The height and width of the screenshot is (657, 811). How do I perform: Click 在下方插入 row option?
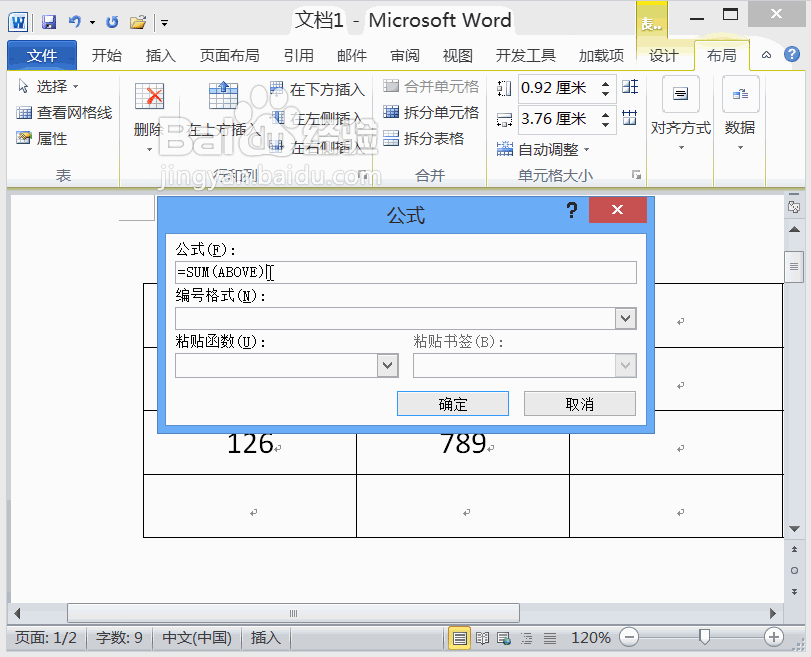(317, 89)
